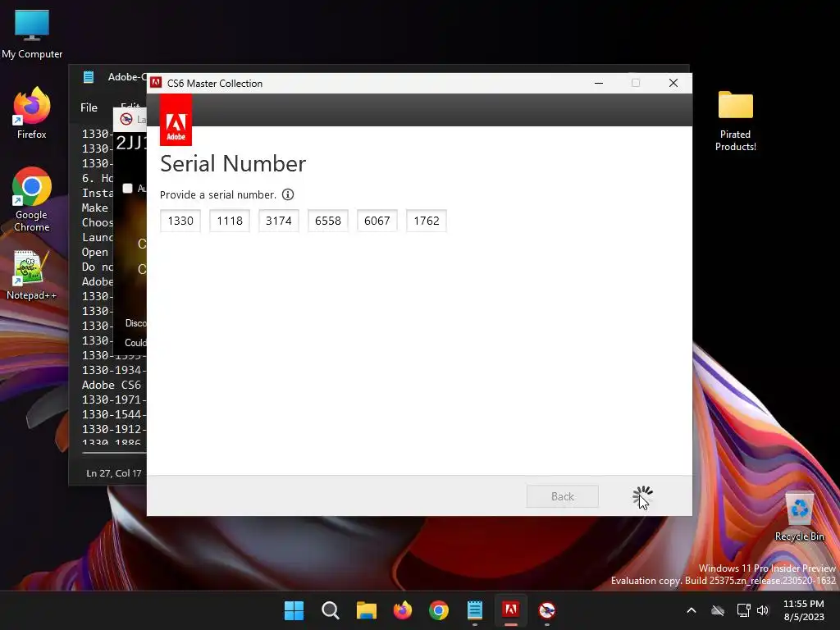Open My Computer desktop icon
The width and height of the screenshot is (840, 630).
pyautogui.click(x=32, y=34)
